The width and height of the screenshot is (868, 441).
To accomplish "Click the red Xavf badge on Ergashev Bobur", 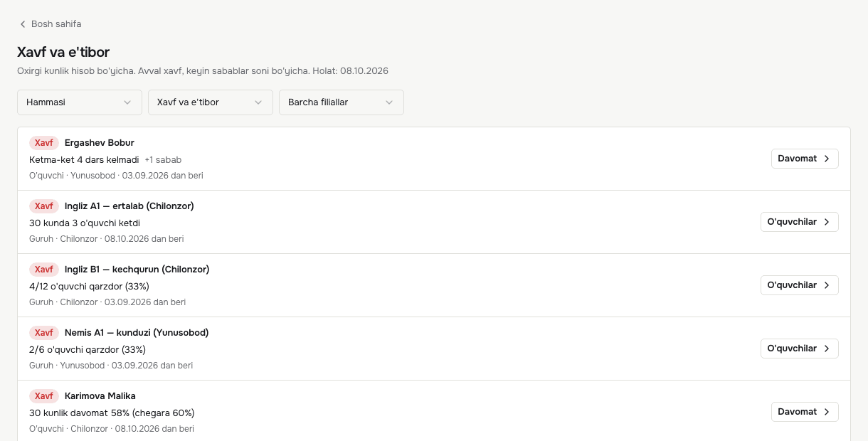I will coord(44,143).
